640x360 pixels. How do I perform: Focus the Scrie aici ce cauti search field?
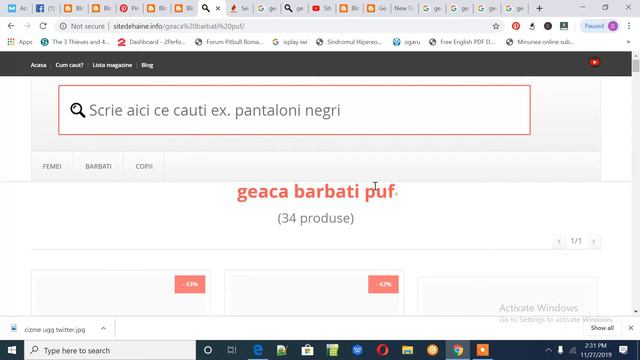pos(294,110)
